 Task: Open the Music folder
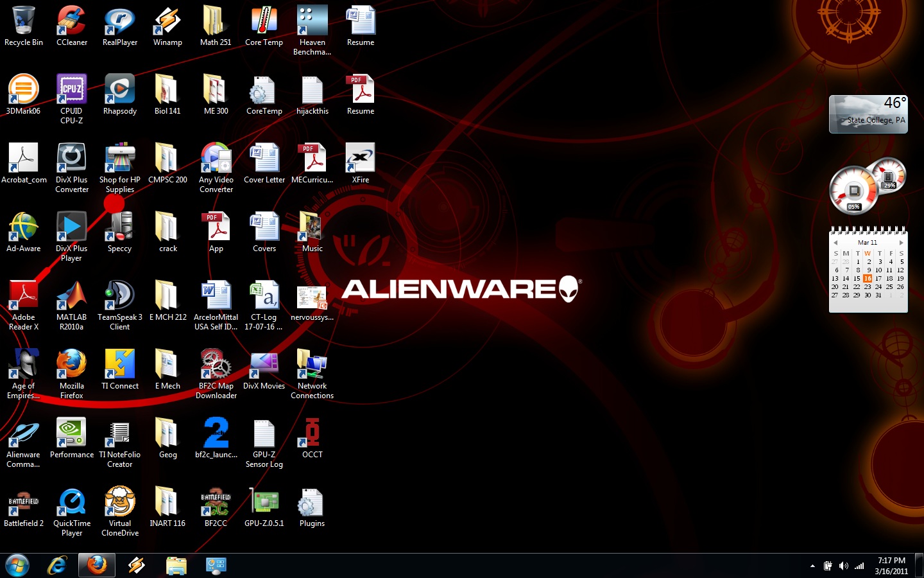(x=312, y=232)
